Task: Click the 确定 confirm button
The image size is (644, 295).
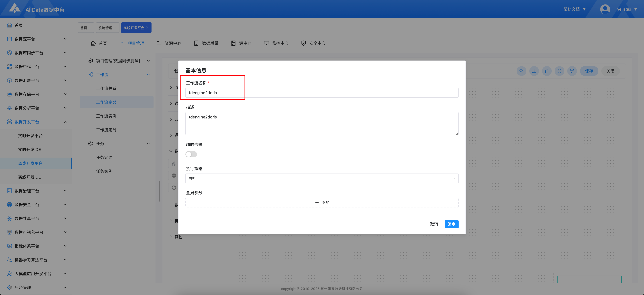Action: pyautogui.click(x=451, y=224)
